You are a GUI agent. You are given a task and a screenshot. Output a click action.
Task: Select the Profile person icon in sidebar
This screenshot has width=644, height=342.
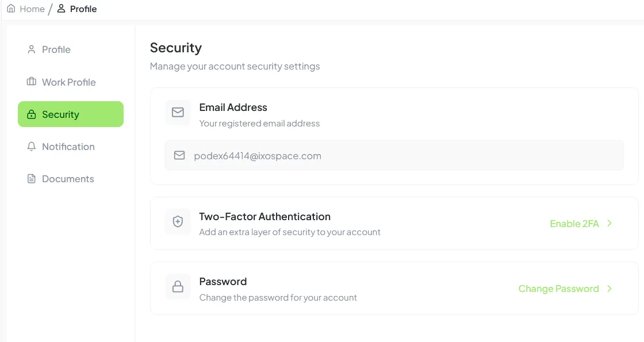click(31, 49)
